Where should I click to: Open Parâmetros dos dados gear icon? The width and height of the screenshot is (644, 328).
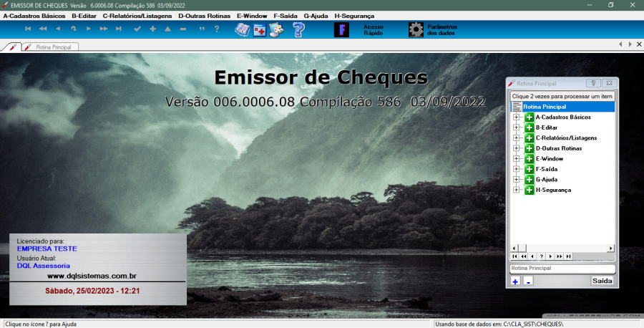[x=416, y=29]
